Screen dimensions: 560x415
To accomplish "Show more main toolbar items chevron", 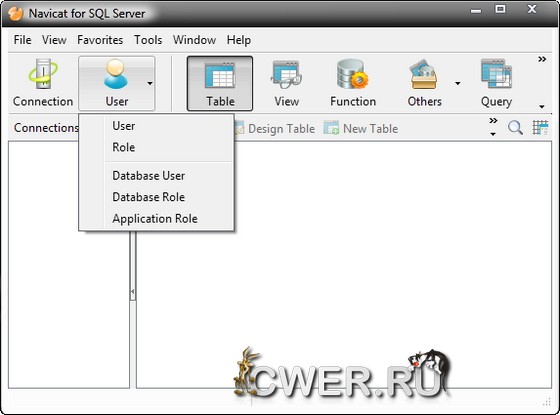I will pyautogui.click(x=542, y=59).
